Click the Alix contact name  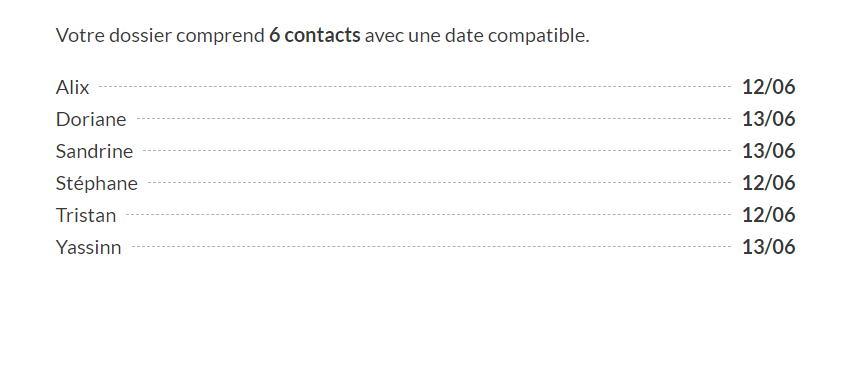[72, 87]
